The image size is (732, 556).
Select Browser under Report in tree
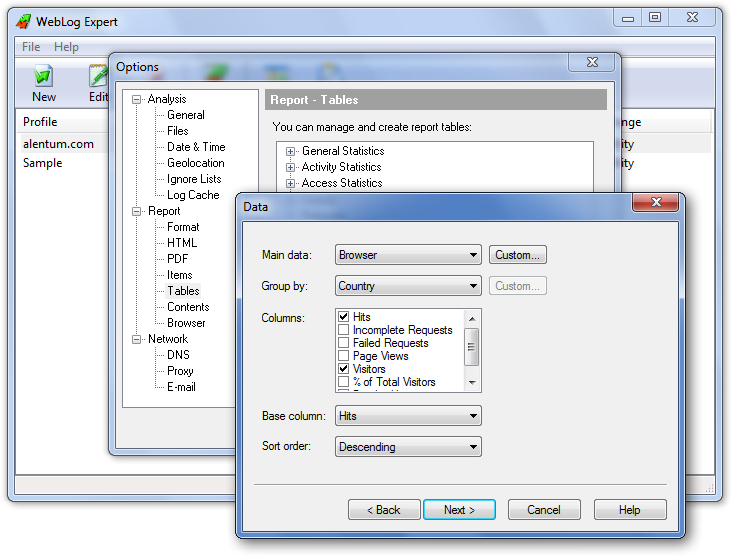[x=186, y=323]
